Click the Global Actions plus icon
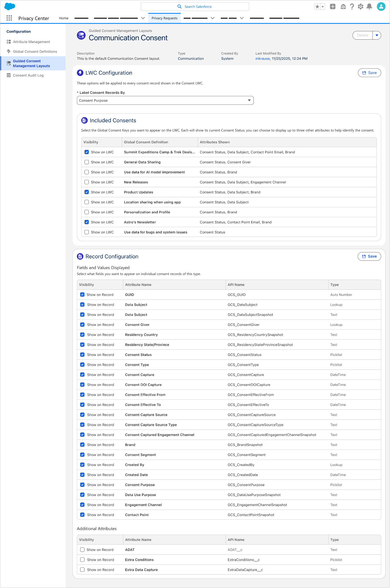The image size is (390, 588). pos(333,6)
